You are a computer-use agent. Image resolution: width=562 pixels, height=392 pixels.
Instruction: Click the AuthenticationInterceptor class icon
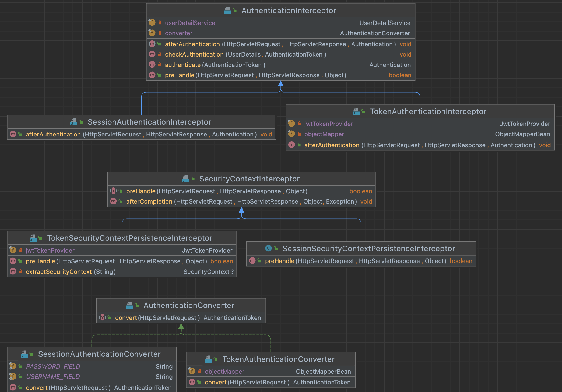coord(227,10)
